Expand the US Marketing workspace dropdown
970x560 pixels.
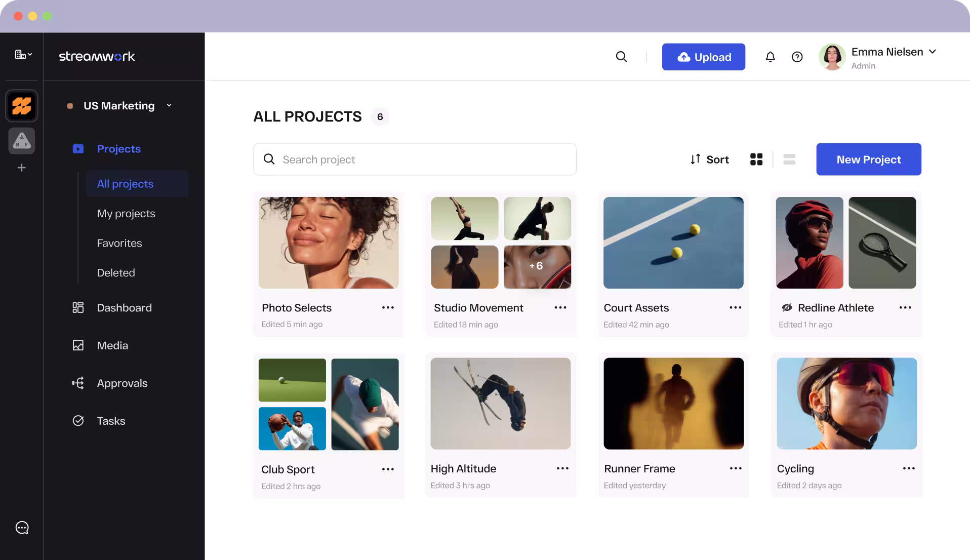click(169, 105)
